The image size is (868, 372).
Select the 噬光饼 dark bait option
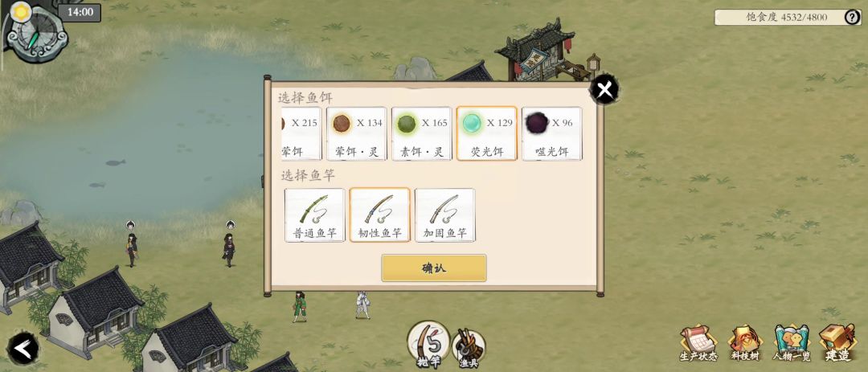[552, 133]
